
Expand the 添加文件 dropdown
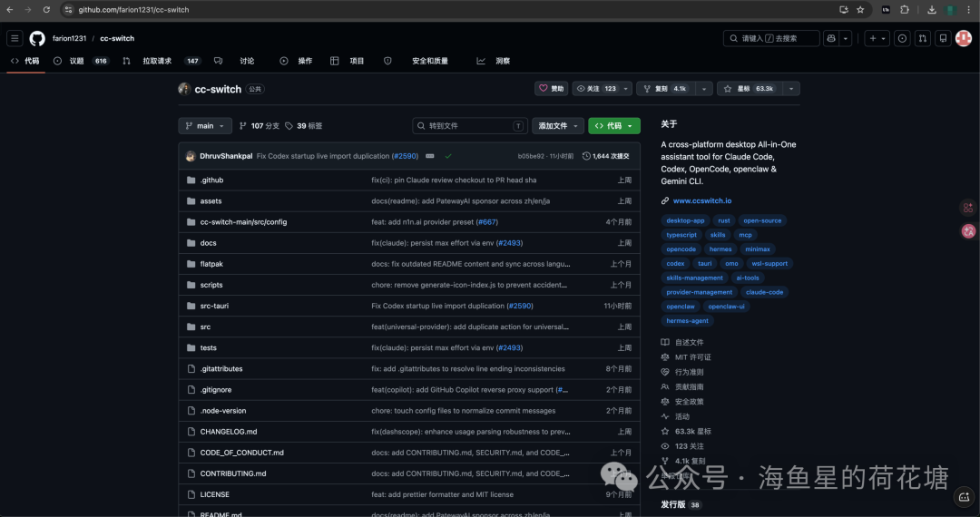[558, 125]
